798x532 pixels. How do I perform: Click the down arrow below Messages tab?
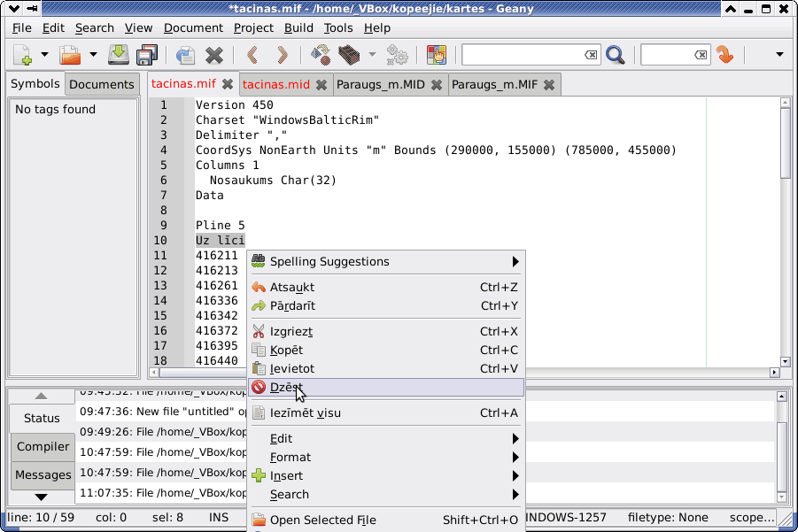coord(42,497)
